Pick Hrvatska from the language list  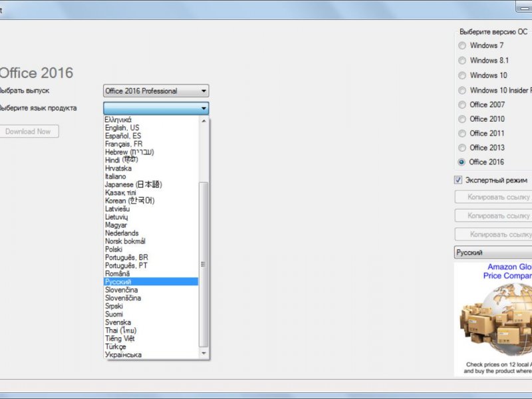(151, 168)
